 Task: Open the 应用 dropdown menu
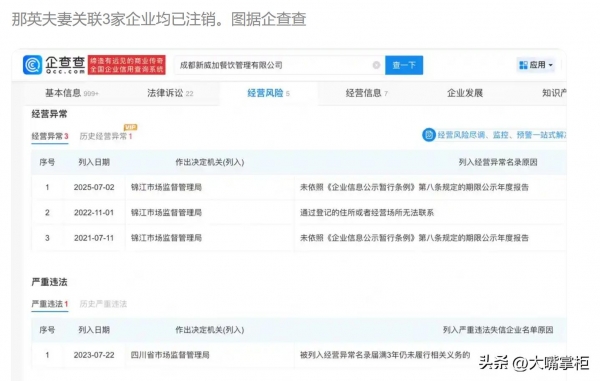[536, 65]
